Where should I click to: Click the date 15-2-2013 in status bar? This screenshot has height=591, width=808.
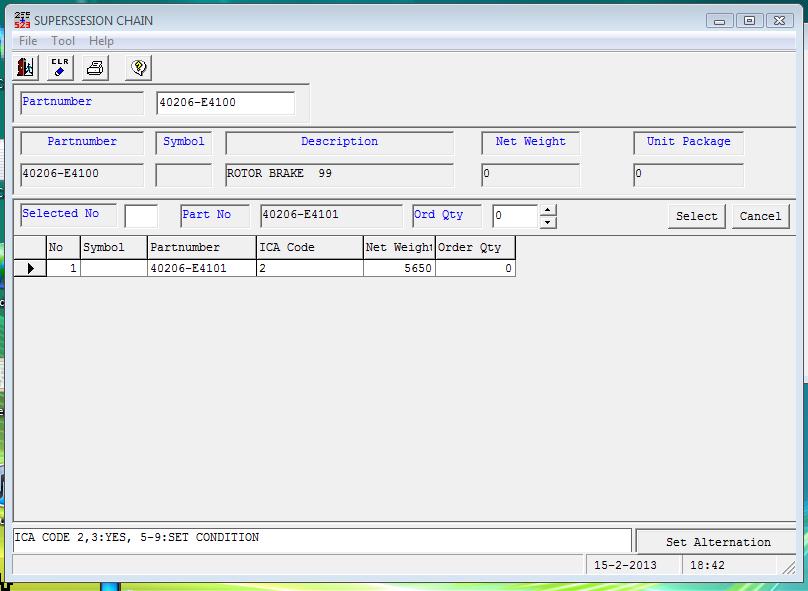point(625,565)
